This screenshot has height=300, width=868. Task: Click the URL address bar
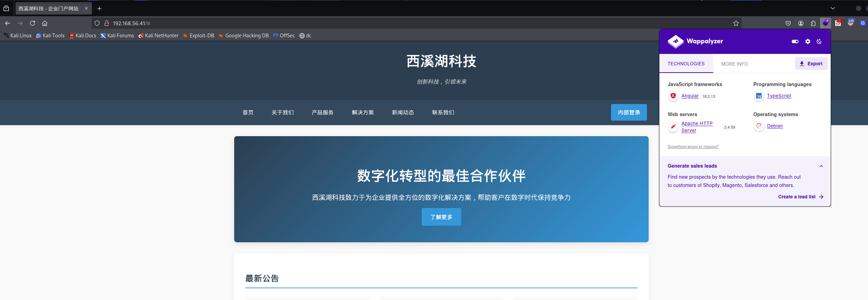point(414,23)
